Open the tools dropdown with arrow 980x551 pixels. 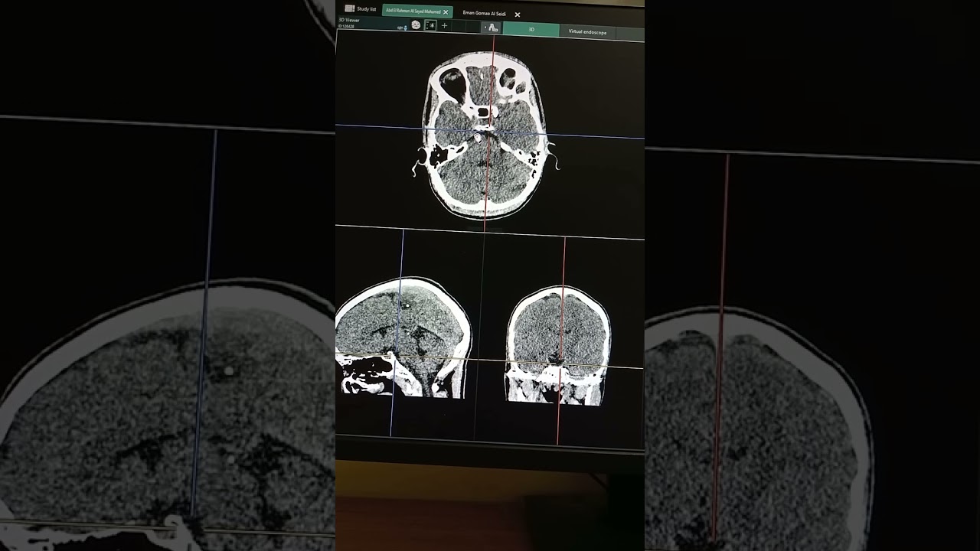point(492,28)
